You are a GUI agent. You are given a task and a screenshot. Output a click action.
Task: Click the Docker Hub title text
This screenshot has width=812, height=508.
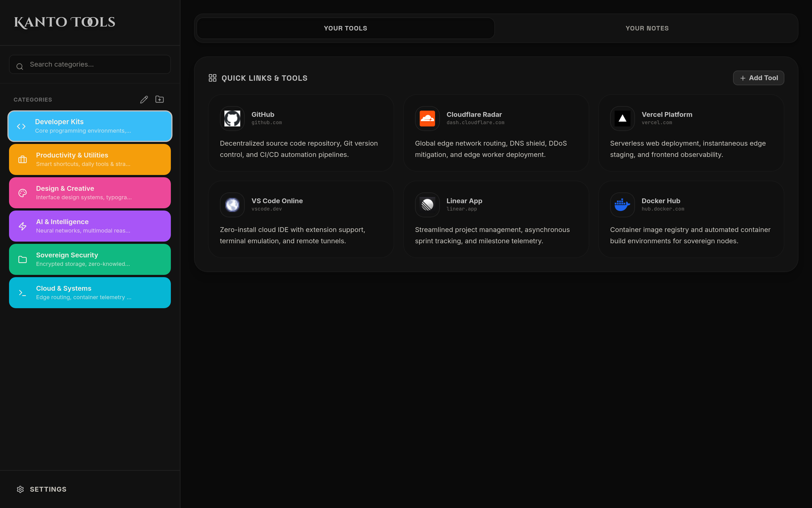coord(661,201)
